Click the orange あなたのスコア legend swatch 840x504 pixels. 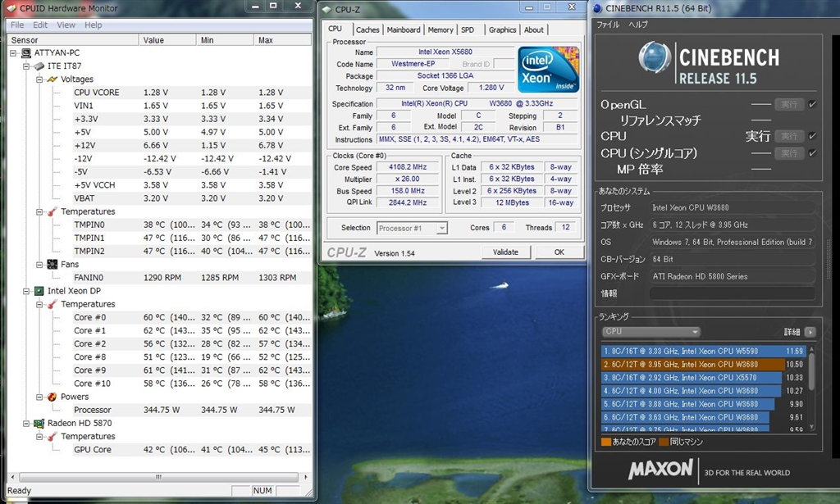click(x=606, y=442)
